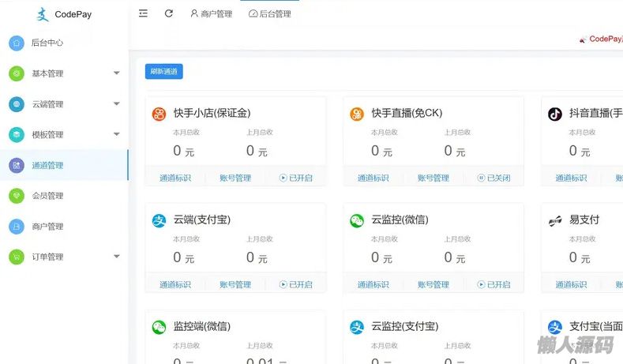Open the 后台管理 top tab
The image size is (623, 364).
tap(270, 14)
